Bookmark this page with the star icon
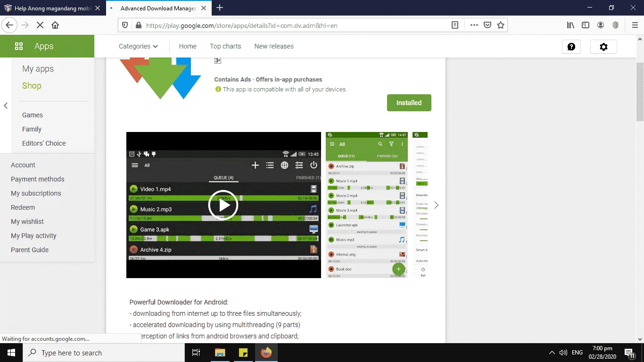 click(x=500, y=25)
